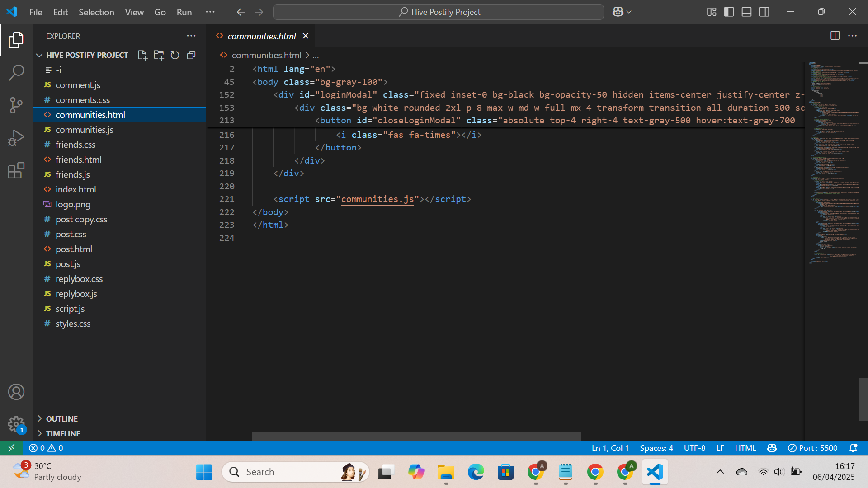Image resolution: width=868 pixels, height=488 pixels.
Task: Customize layout from title bar
Action: (712, 12)
